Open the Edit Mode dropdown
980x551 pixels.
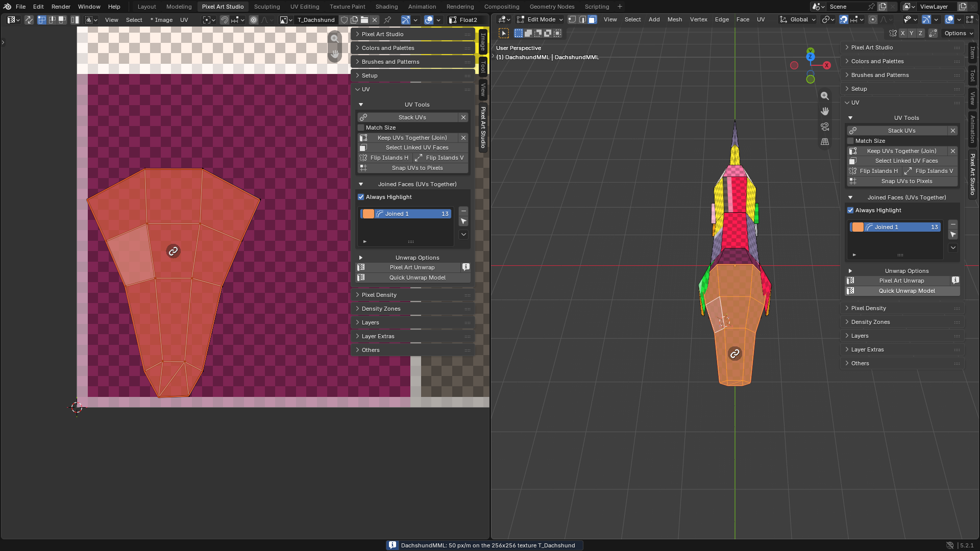point(540,19)
